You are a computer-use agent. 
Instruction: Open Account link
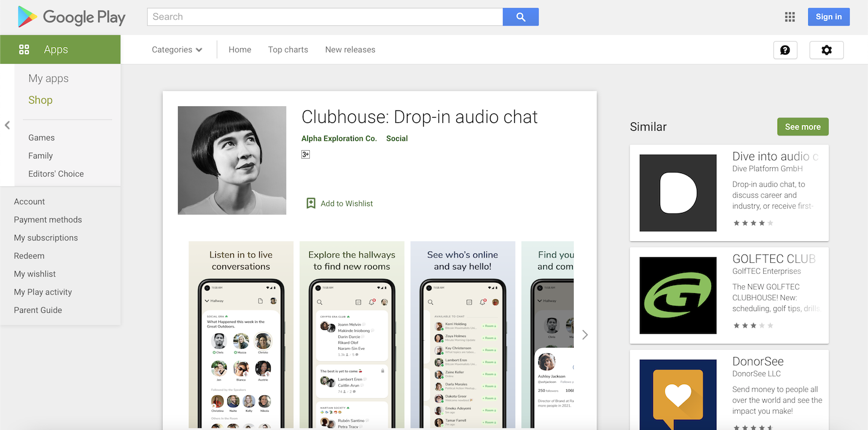(30, 201)
